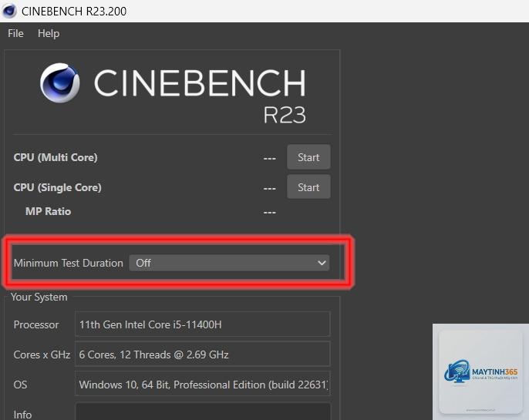Viewport: 529px width, 420px height.
Task: Click the Cinebench icon in title bar
Action: point(9,11)
